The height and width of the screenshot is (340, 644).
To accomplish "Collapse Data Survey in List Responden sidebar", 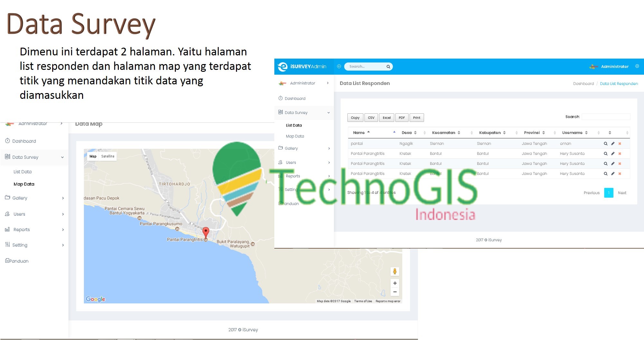I will pyautogui.click(x=328, y=113).
